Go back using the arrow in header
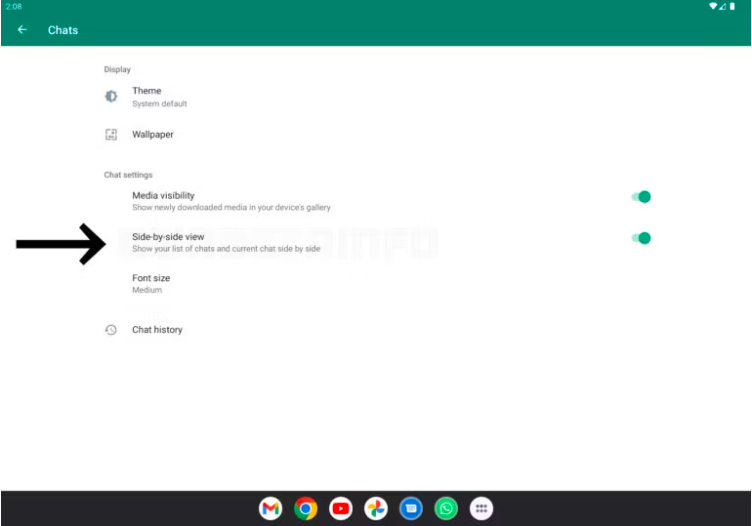 (x=22, y=30)
